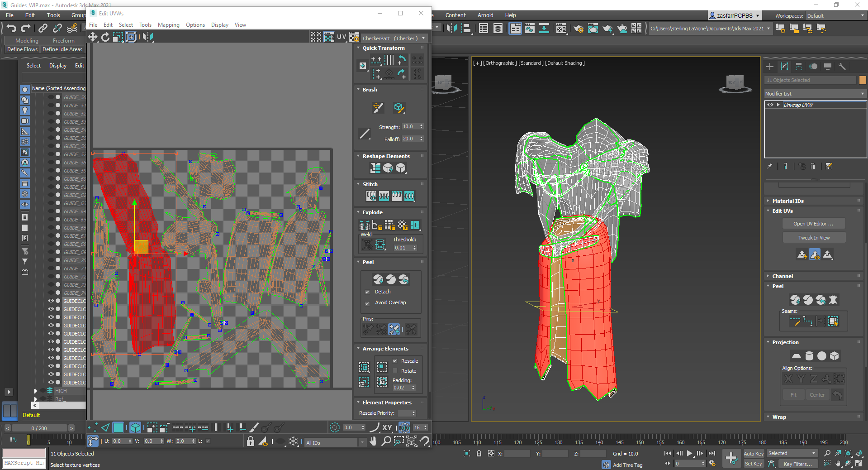The image size is (868, 470).
Task: Open the Display menu in Edit UVWs
Action: (x=219, y=25)
